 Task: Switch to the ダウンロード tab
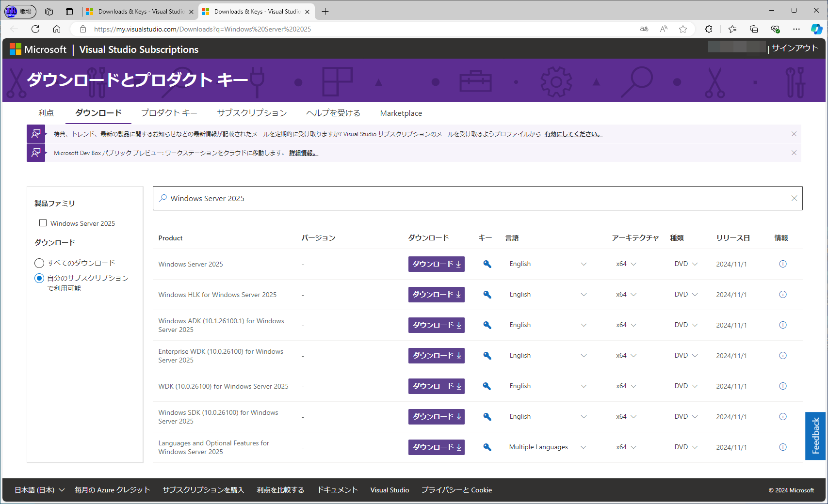pyautogui.click(x=98, y=113)
